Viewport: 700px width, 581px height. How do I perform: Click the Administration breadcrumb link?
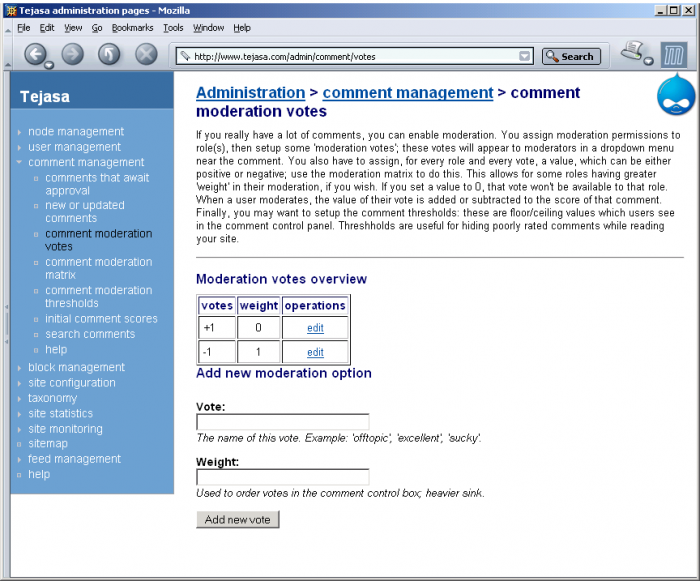click(250, 92)
